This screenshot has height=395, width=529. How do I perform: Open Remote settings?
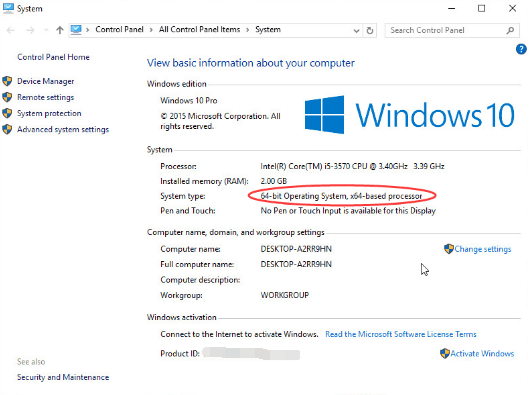coord(46,97)
